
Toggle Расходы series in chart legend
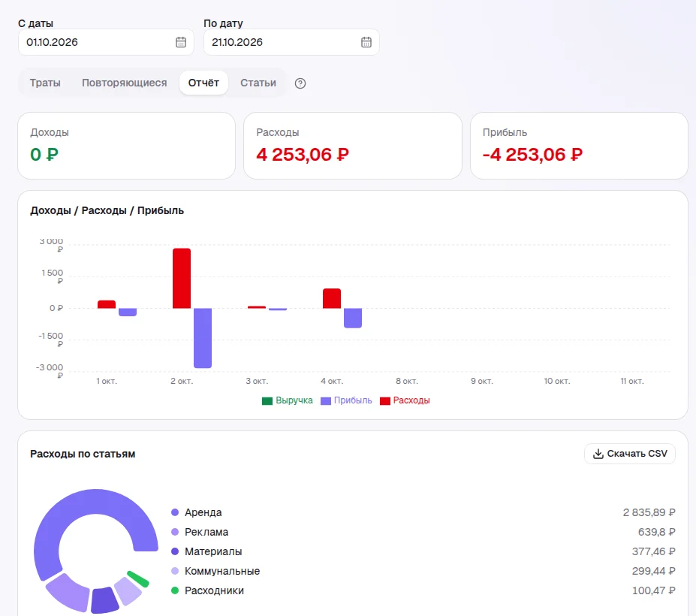click(x=405, y=400)
